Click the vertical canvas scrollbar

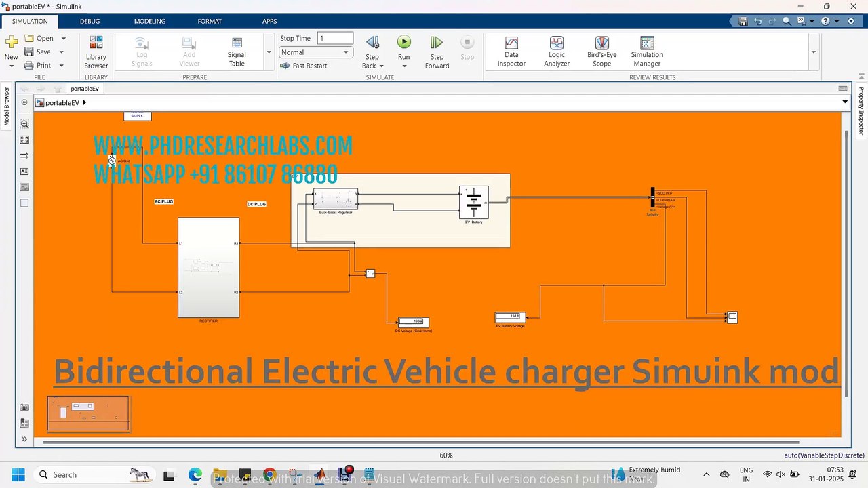[845, 264]
